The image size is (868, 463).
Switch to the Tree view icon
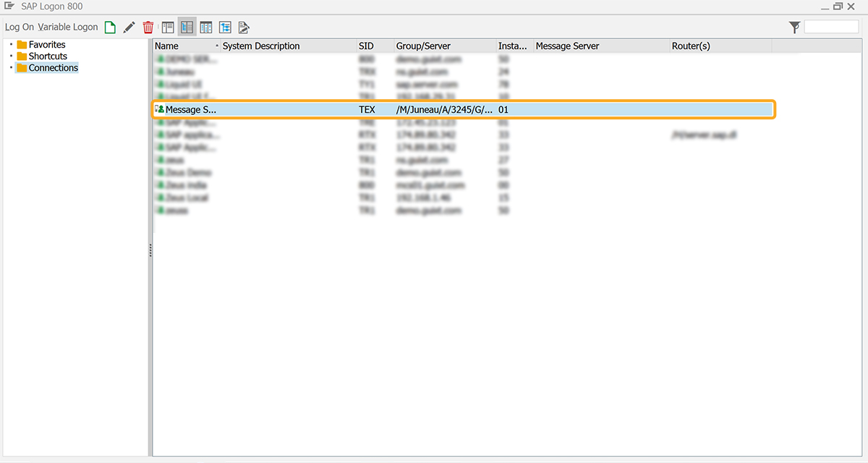coord(225,27)
